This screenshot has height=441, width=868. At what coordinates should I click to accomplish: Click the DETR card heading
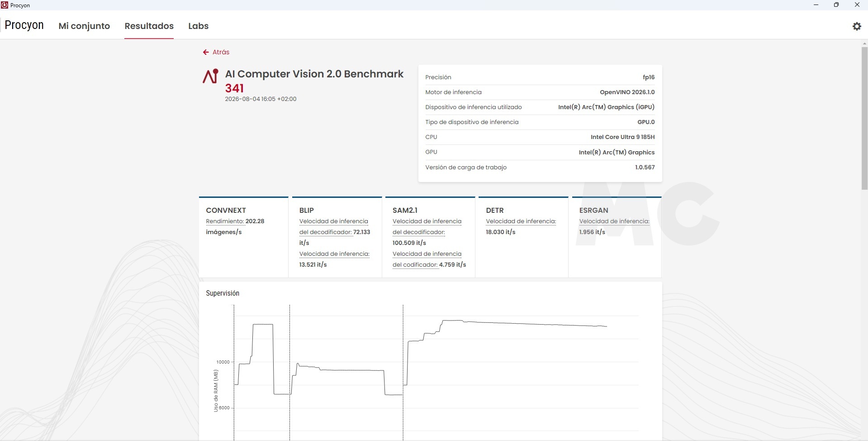[x=495, y=211]
